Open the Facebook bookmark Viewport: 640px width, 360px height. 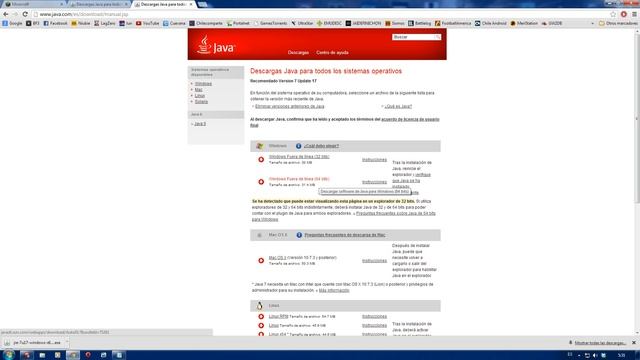tap(55, 24)
